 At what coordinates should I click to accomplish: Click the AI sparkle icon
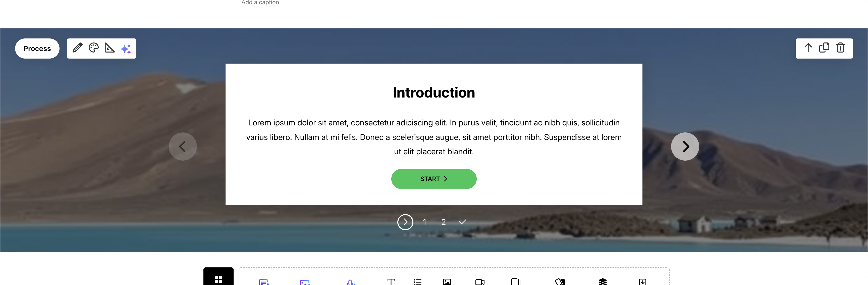tap(126, 49)
